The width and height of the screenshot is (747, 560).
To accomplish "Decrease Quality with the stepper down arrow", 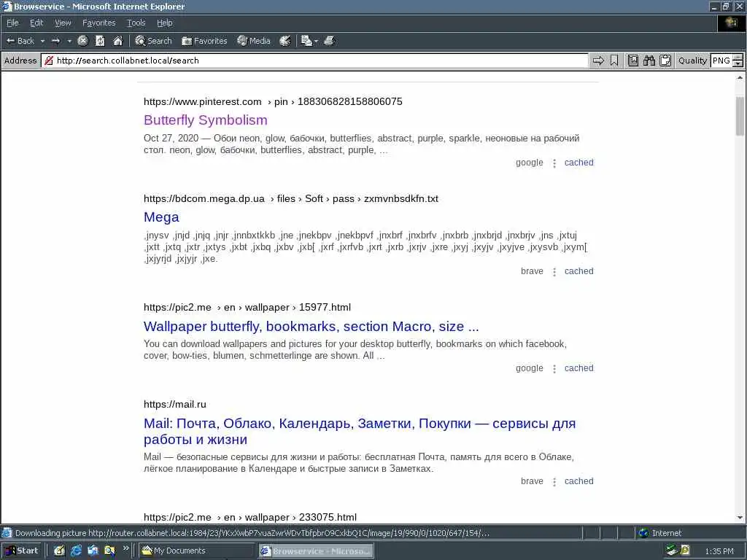I will (x=738, y=64).
